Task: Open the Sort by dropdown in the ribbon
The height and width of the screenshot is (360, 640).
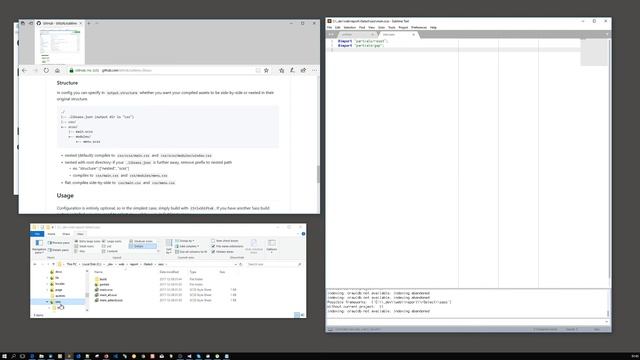Action: [x=169, y=246]
